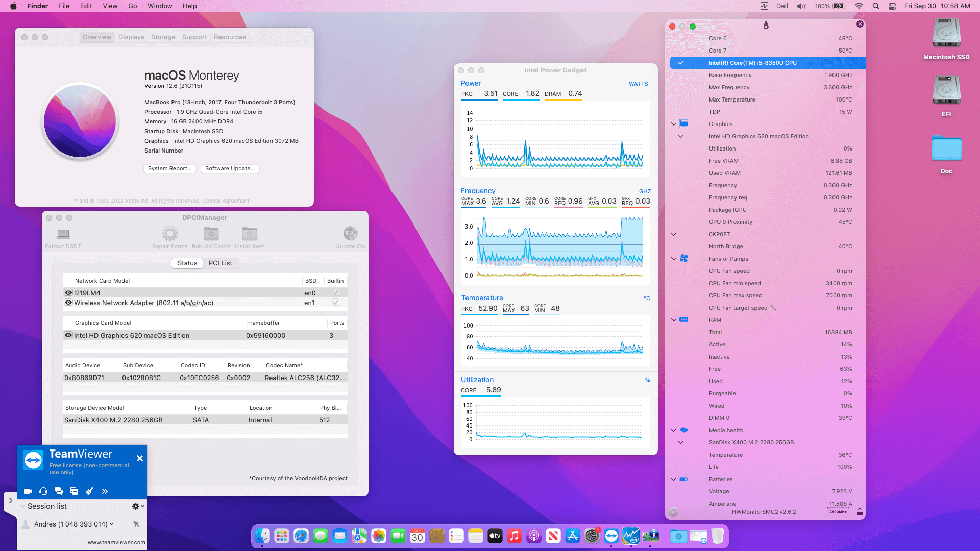The height and width of the screenshot is (551, 980).
Task: Close TeamViewer panel with white X
Action: (x=140, y=458)
